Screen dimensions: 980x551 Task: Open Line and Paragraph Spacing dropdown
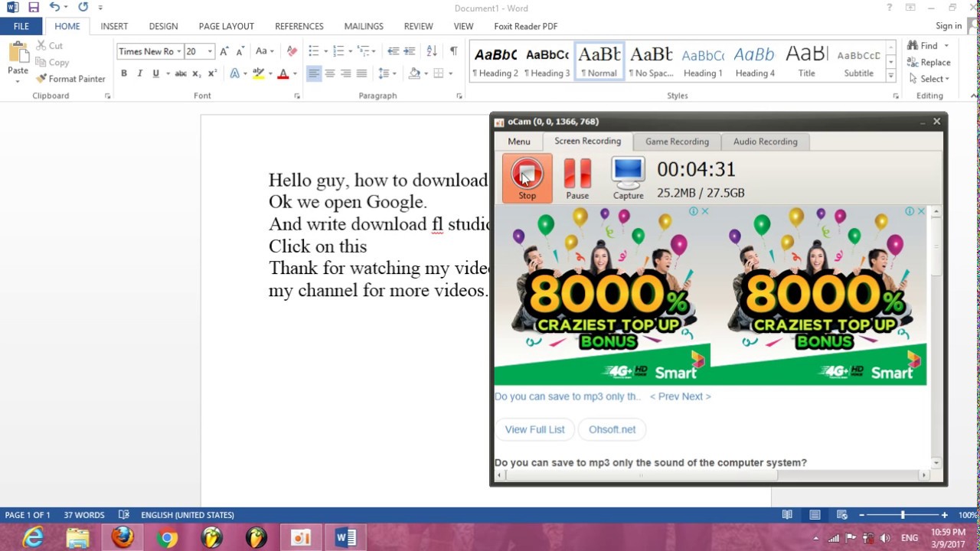click(388, 73)
